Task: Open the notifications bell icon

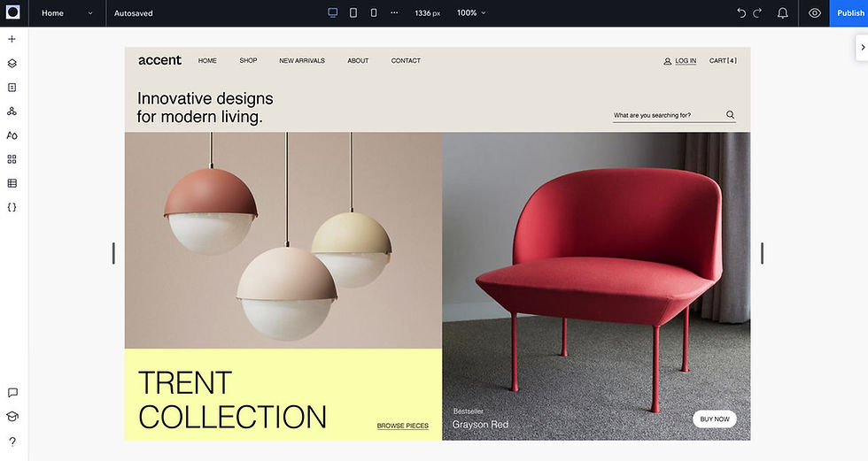Action: click(x=782, y=12)
